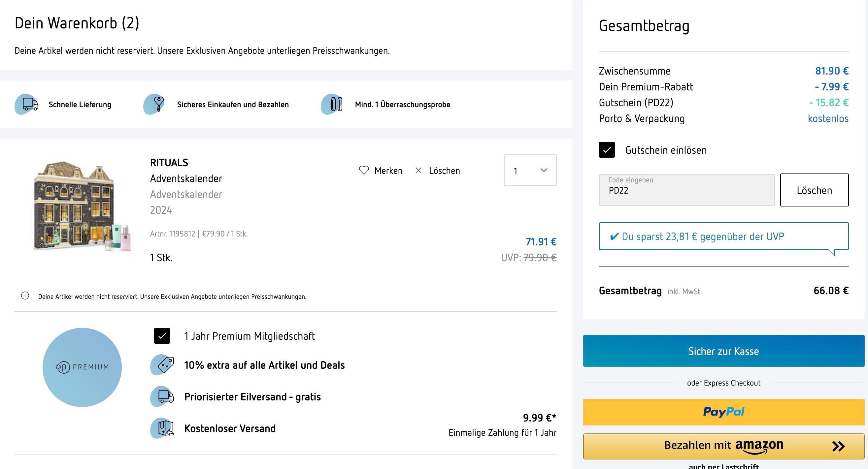The image size is (868, 469).
Task: Click the round Premium membership logo
Action: [82, 367]
